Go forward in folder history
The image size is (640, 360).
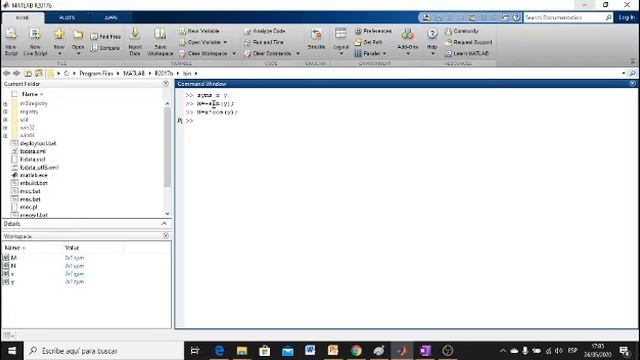point(16,73)
